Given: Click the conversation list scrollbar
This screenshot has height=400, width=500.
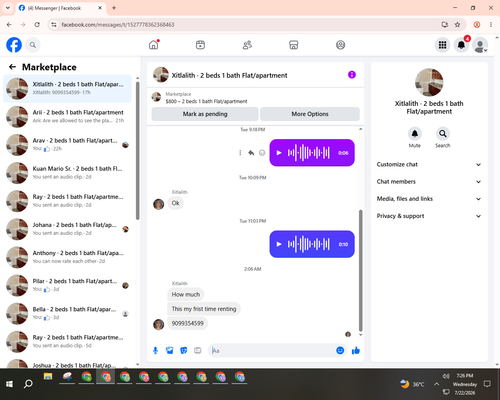Looking at the screenshot, I should [x=137, y=150].
